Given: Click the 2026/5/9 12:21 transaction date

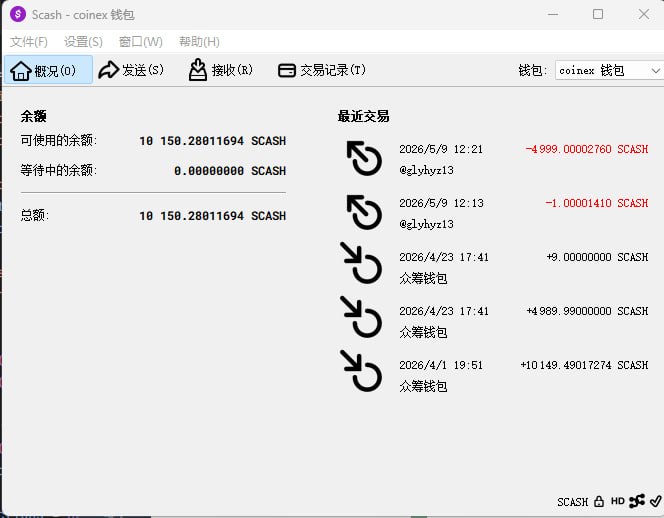Looking at the screenshot, I should point(441,149).
